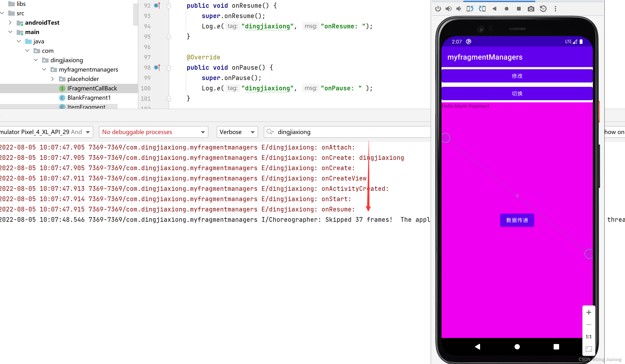
Task: Click emulator toolbar overview square icon
Action: [x=519, y=9]
